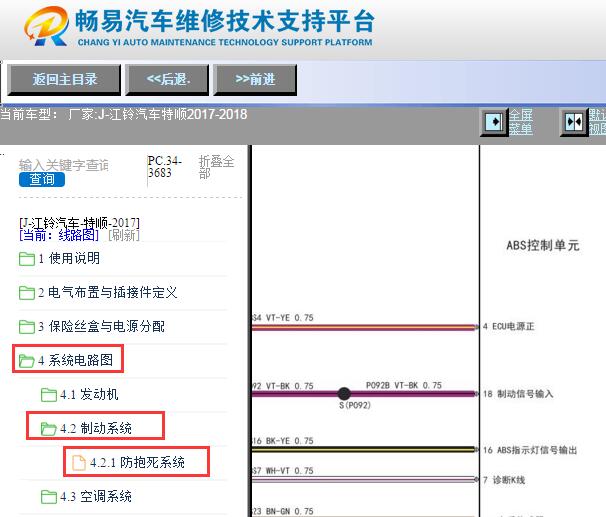The width and height of the screenshot is (606, 517).
Task: Go forward with >>前进 button
Action: click(255, 80)
